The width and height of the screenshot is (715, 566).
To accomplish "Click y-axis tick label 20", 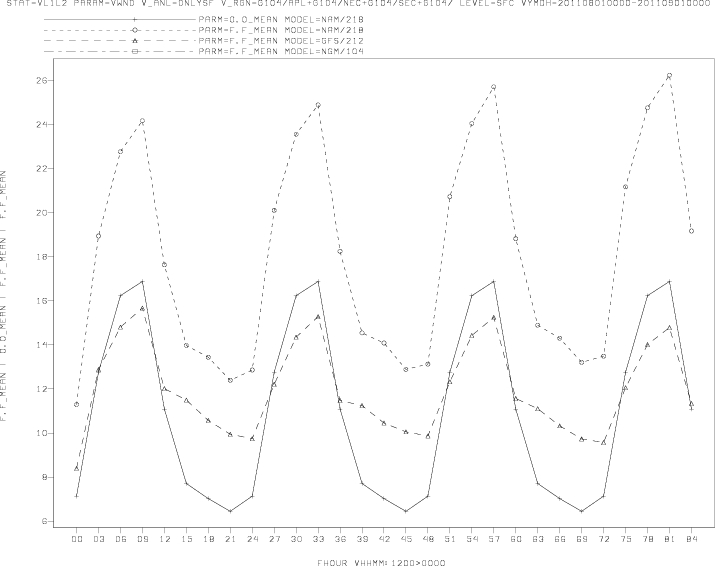I will (41, 213).
